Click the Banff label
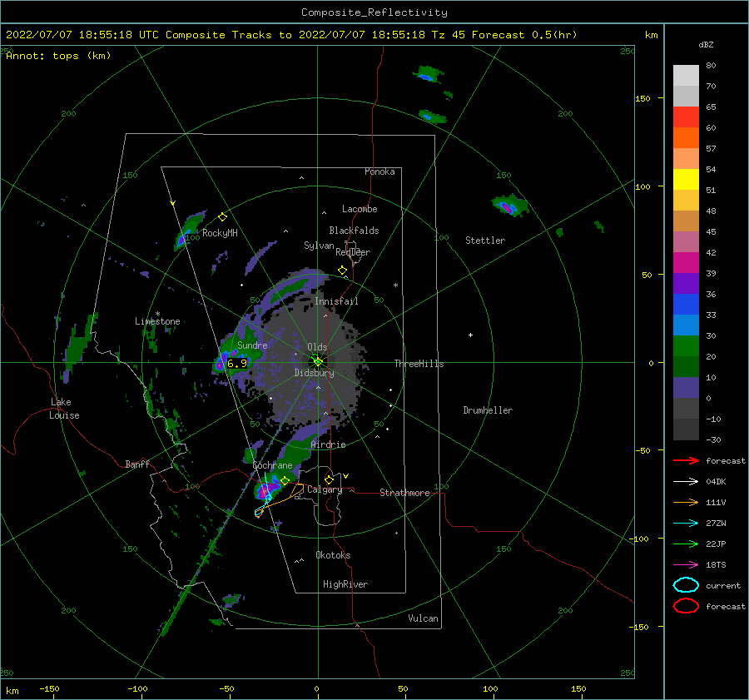This screenshot has height=700, width=749. [x=137, y=464]
